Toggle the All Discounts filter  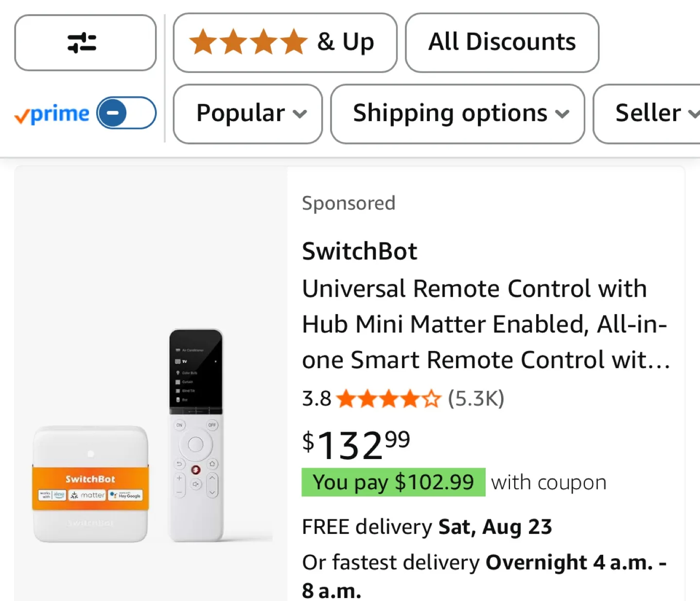coord(501,42)
